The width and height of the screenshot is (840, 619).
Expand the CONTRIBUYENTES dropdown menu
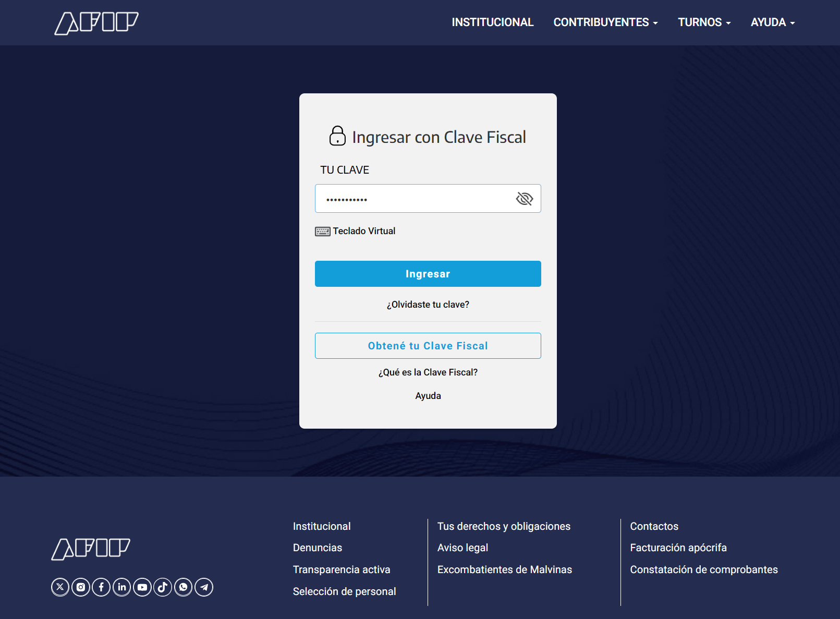click(605, 22)
